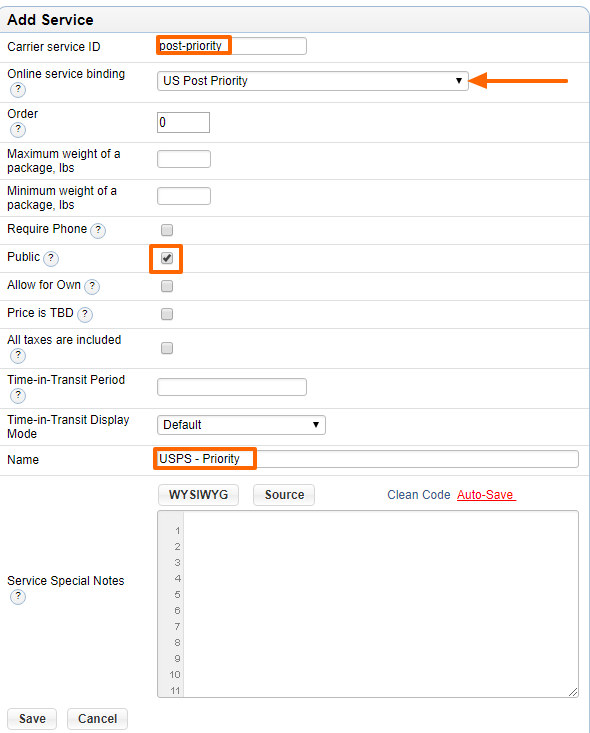Open help for All taxes are included
Viewport: 590px width, 733px height.
pos(18,356)
